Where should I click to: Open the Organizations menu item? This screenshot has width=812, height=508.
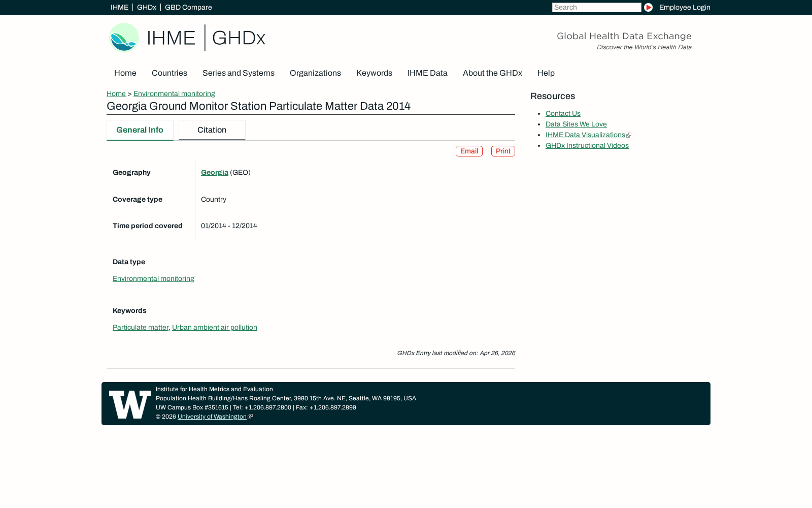pos(315,73)
